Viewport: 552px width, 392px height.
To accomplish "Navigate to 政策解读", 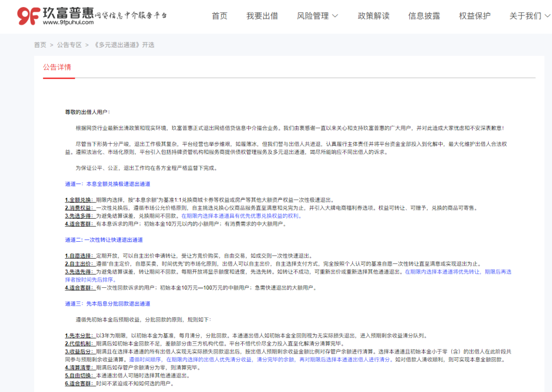I will (x=373, y=16).
